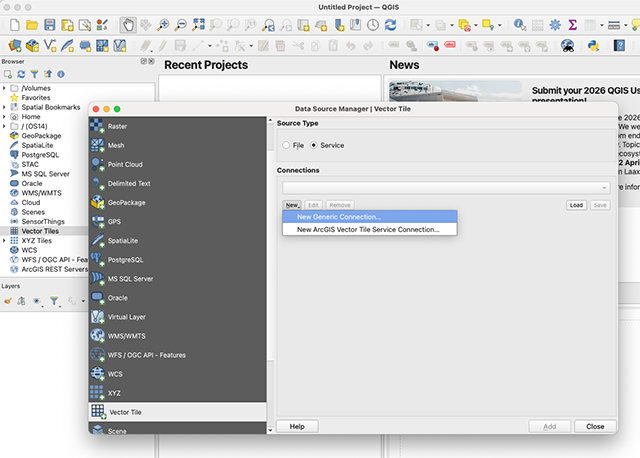Close the Data Source Manager with Close button
640x458 pixels.
(x=595, y=426)
